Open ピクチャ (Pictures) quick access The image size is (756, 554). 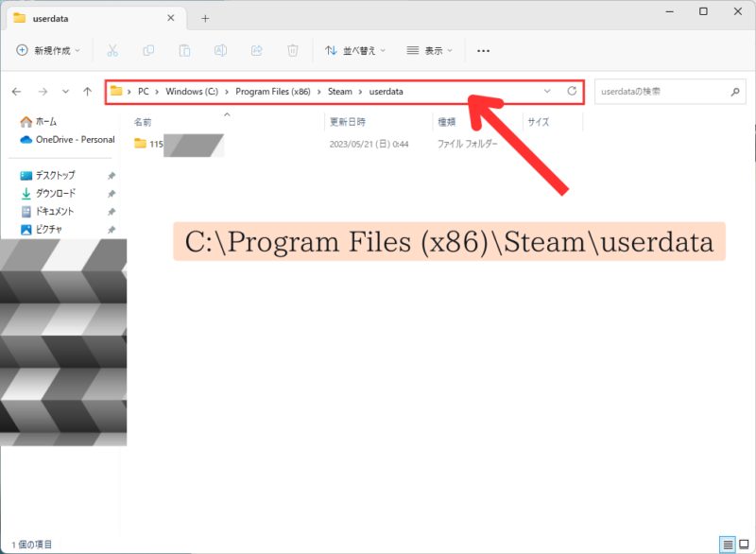click(41, 230)
